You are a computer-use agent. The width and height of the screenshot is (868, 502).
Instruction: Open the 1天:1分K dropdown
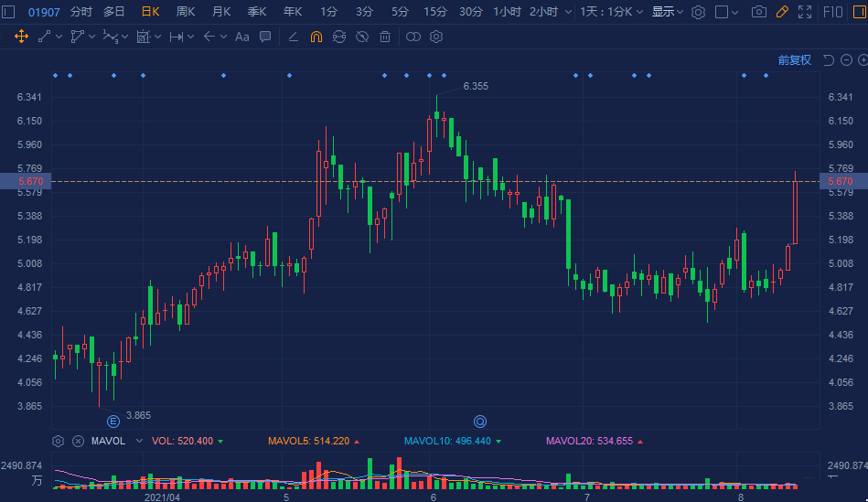point(611,12)
